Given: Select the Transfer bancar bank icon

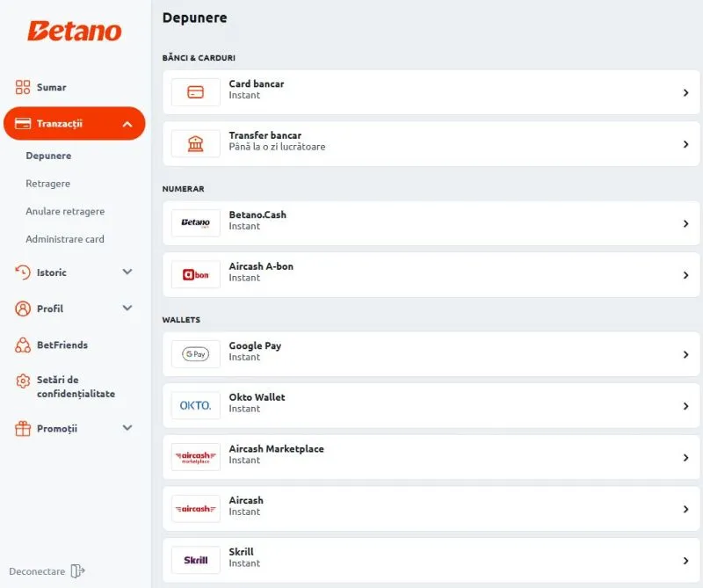Looking at the screenshot, I should 195,144.
